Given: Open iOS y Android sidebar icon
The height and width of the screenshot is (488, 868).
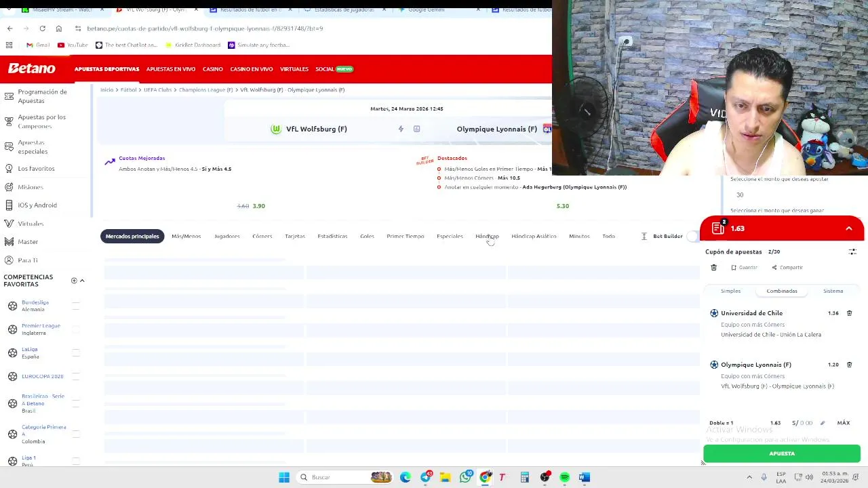Looking at the screenshot, I should click(x=9, y=205).
